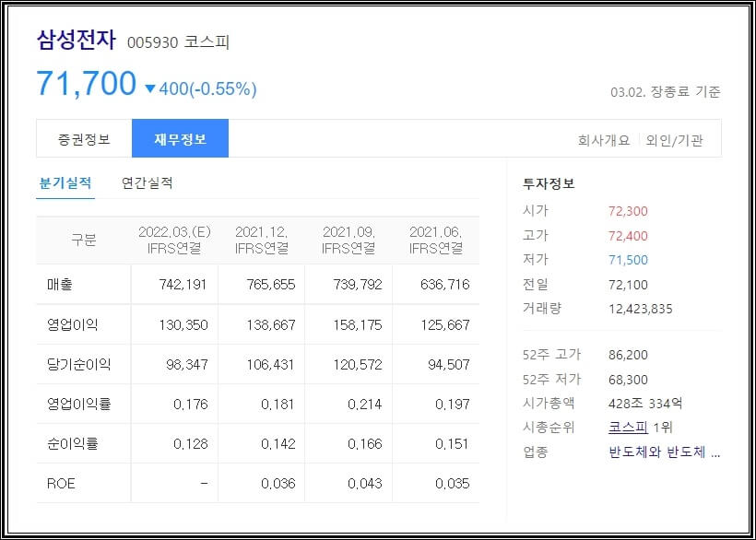Click the 2022.03.(E) column header

click(x=174, y=240)
